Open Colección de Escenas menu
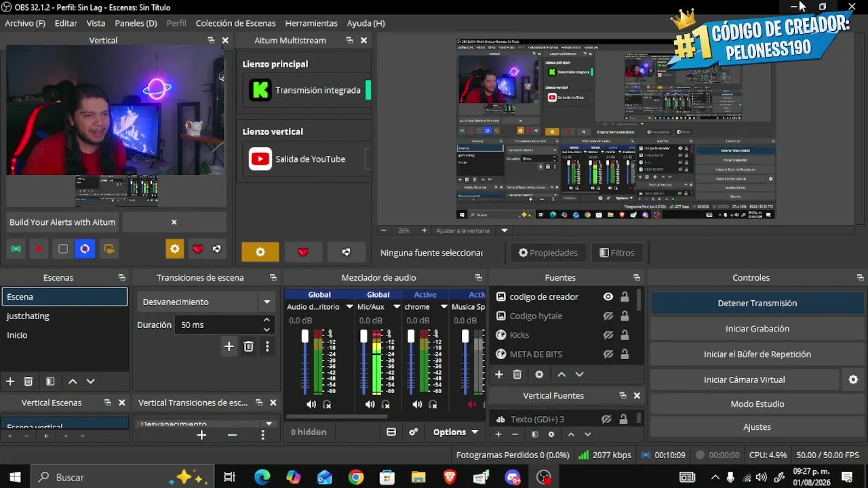Image resolution: width=868 pixels, height=488 pixels. pos(235,23)
